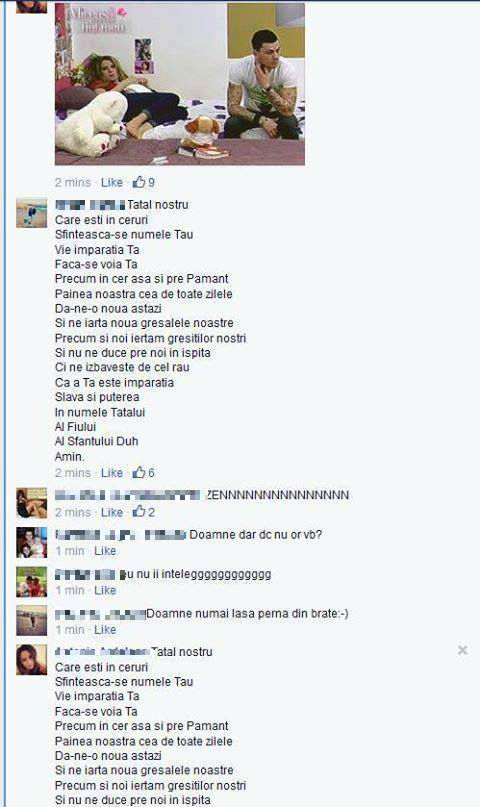This screenshot has width=480, height=807.
Task: Click the '1 min' timestamp under 'Doamne dar dc'
Action: tap(69, 551)
